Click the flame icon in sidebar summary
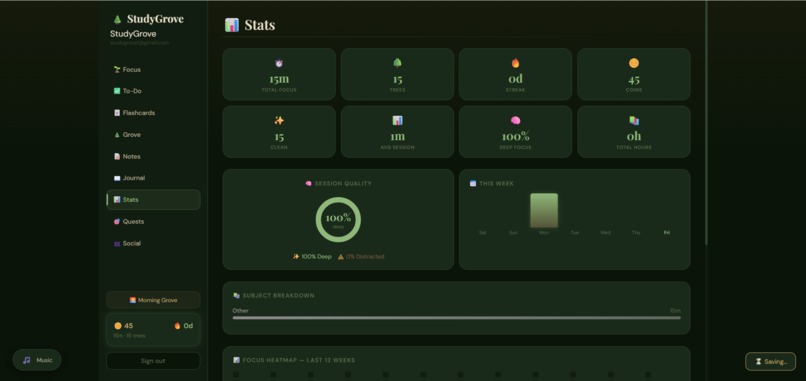Screen dimensions: 806x381 [177, 326]
